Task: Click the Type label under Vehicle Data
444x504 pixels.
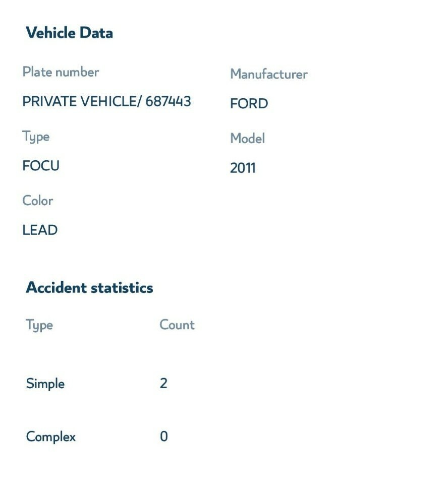Action: click(36, 137)
